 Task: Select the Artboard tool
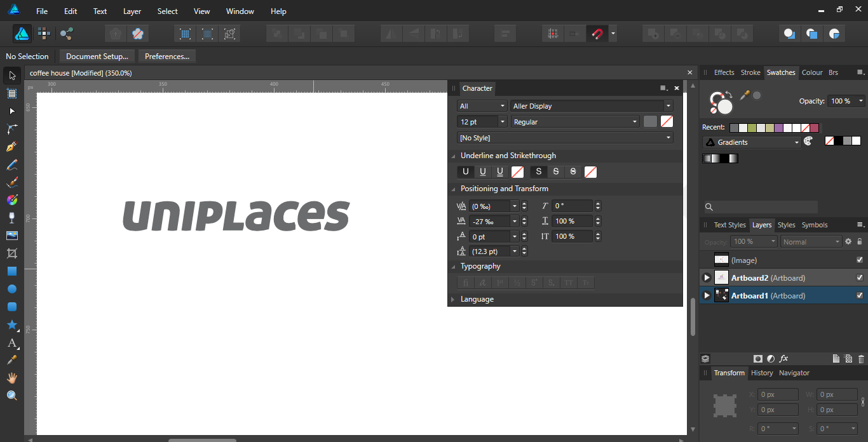click(12, 93)
